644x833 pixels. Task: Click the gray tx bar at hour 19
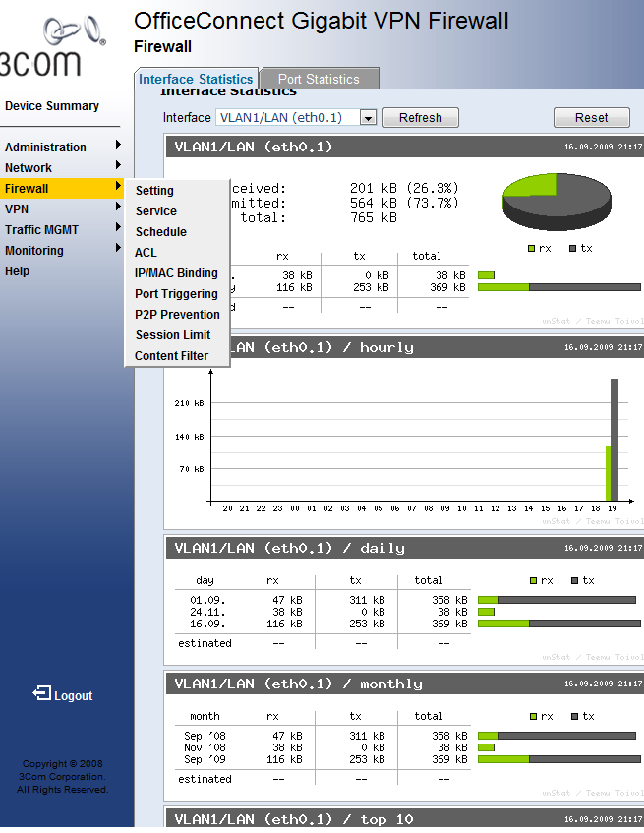[x=615, y=440]
